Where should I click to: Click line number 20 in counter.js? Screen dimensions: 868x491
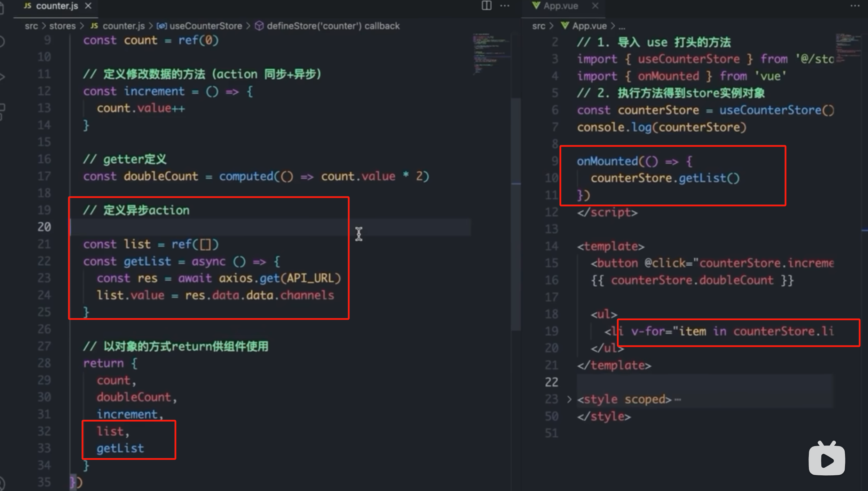[44, 227]
